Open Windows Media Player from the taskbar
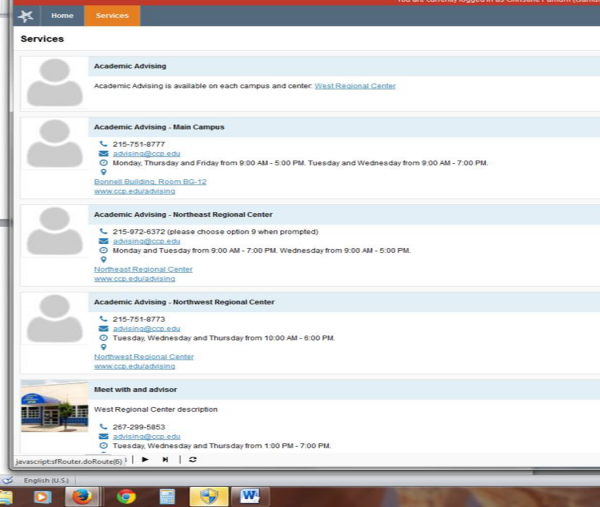 pos(42,497)
